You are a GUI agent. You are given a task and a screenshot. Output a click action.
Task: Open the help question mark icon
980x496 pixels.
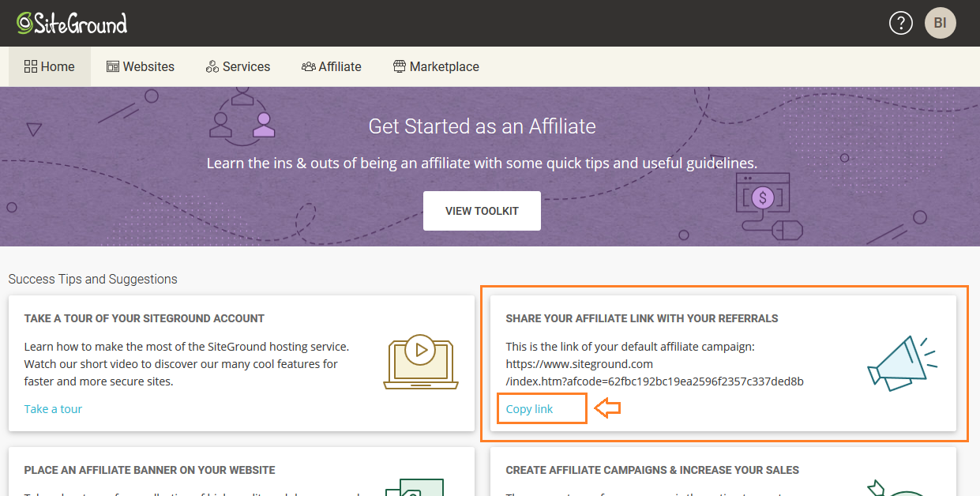click(x=901, y=23)
